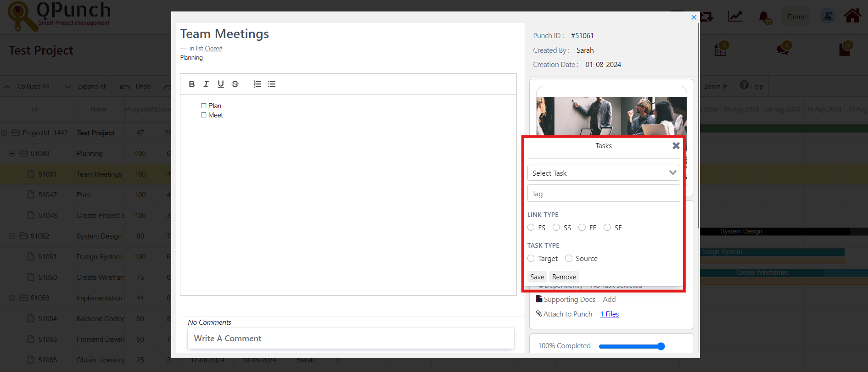The image size is (868, 372).
Task: Click Collapse All in the Gantt toolbar
Action: 27,86
